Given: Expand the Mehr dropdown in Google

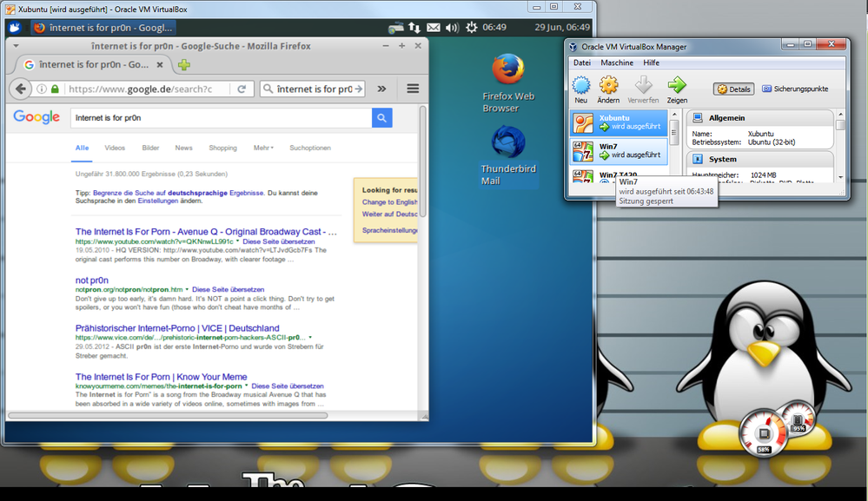Looking at the screenshot, I should (263, 148).
